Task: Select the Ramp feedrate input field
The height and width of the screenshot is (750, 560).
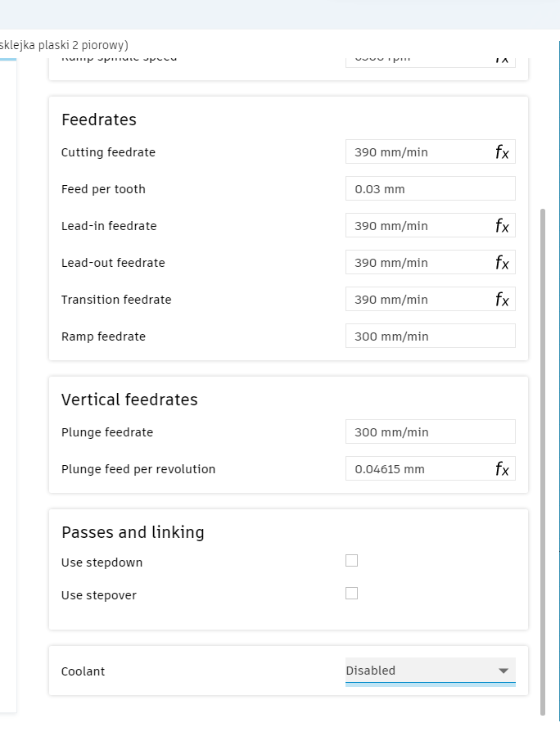Action: [x=431, y=336]
